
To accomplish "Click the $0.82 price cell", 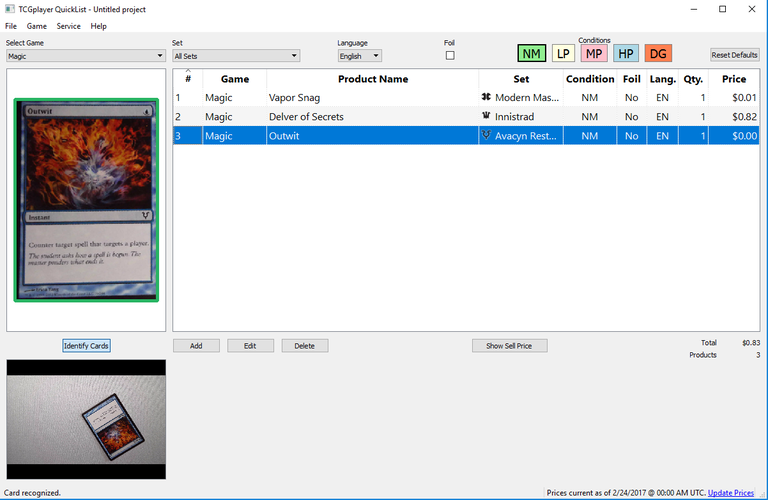I will point(734,117).
